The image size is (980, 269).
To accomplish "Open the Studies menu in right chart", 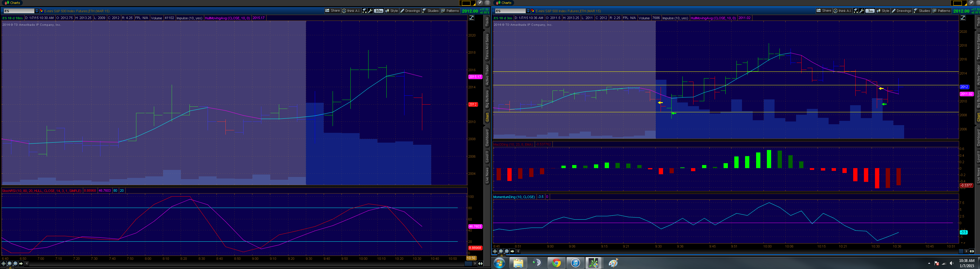I will [x=922, y=11].
